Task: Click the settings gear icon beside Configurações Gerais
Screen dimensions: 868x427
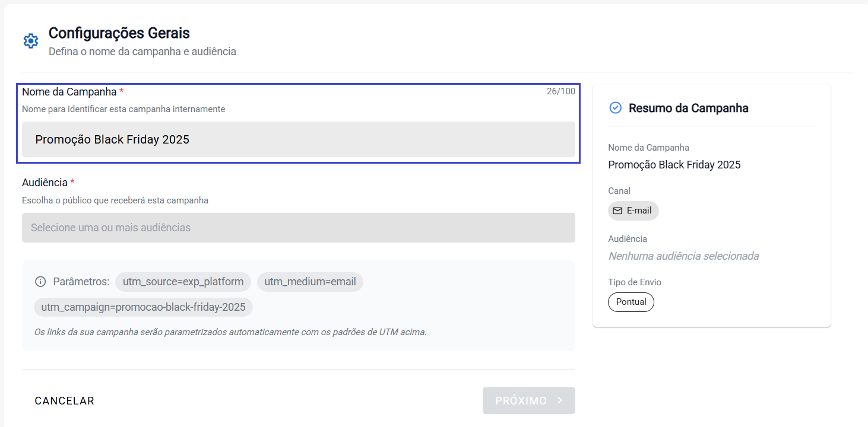Action: [x=30, y=41]
